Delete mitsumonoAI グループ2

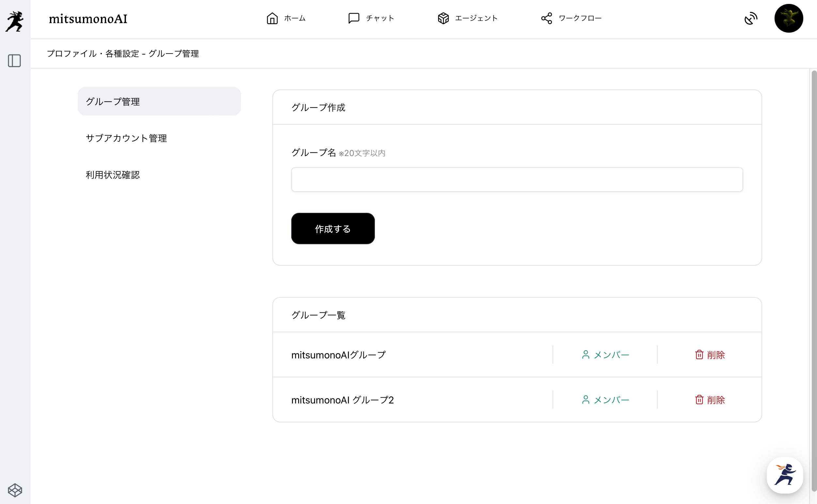pyautogui.click(x=710, y=400)
